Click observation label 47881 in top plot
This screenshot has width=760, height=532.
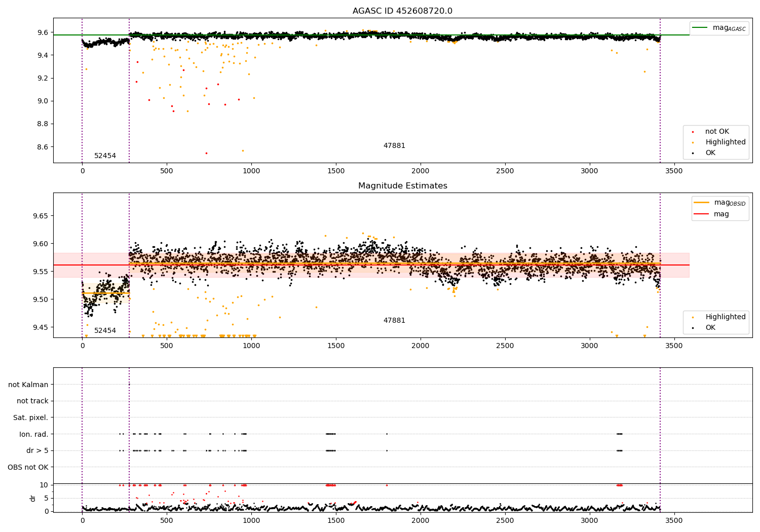(394, 146)
